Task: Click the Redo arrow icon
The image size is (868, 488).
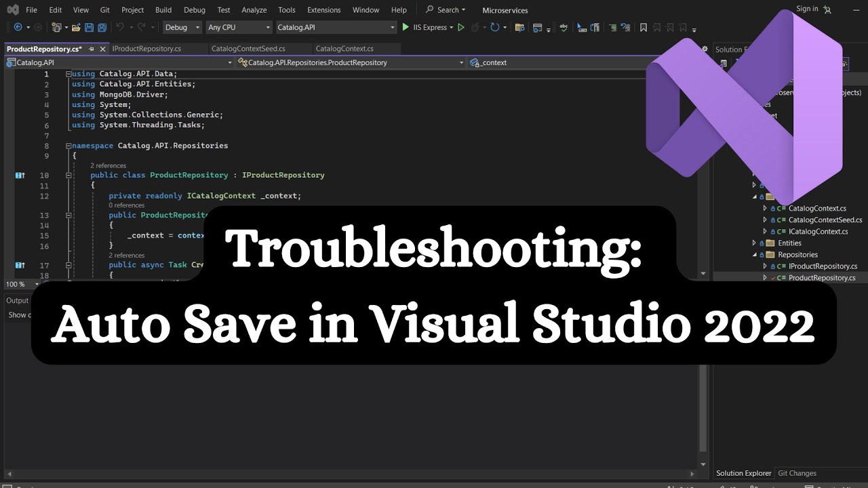Action: pyautogui.click(x=140, y=27)
